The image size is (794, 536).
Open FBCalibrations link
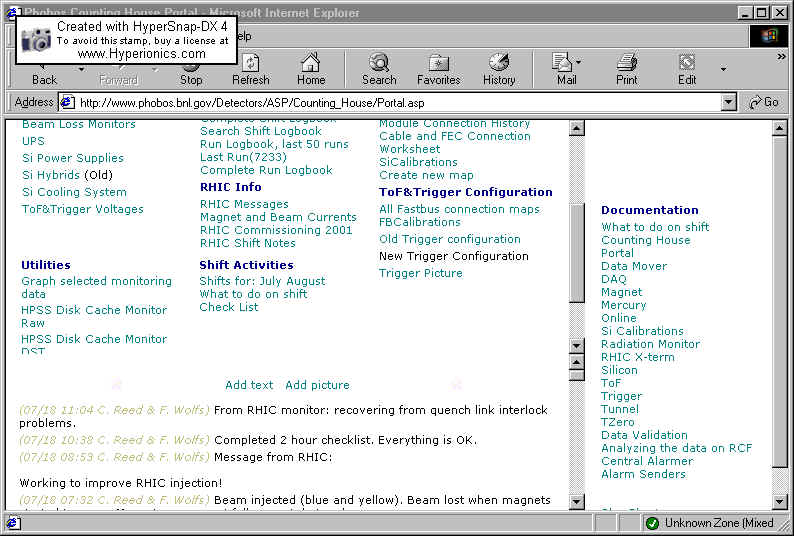(x=420, y=222)
